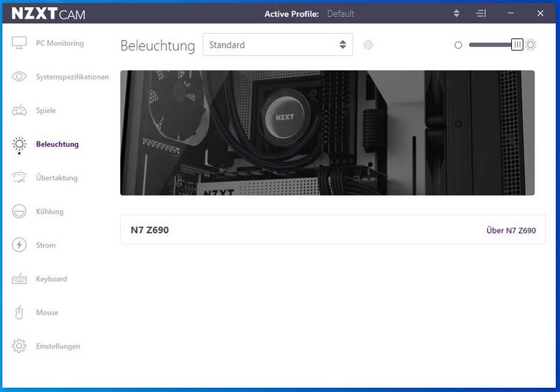Click the Mouse icon in sidebar

pos(19,312)
